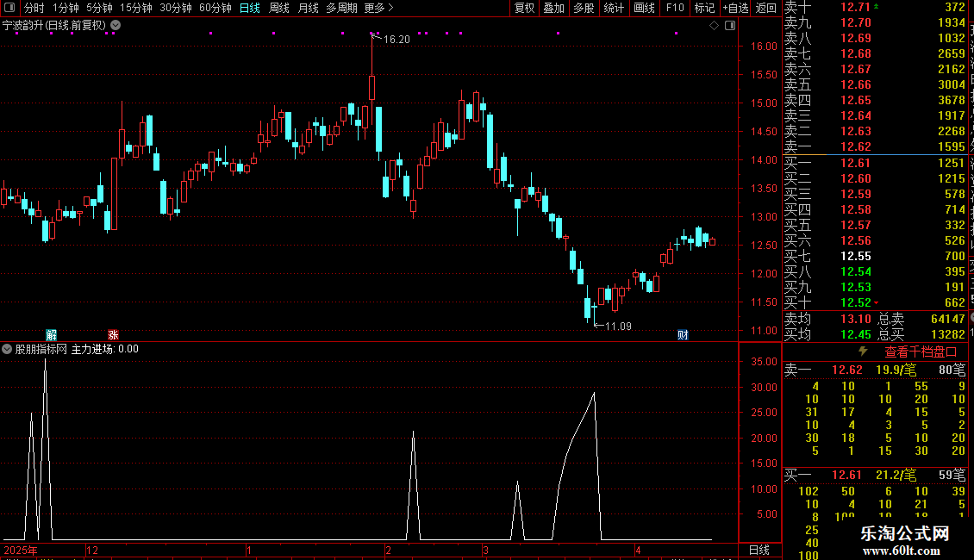Click the 16.00 price axis label
Image resolution: width=974 pixels, height=560 pixels.
pos(764,46)
